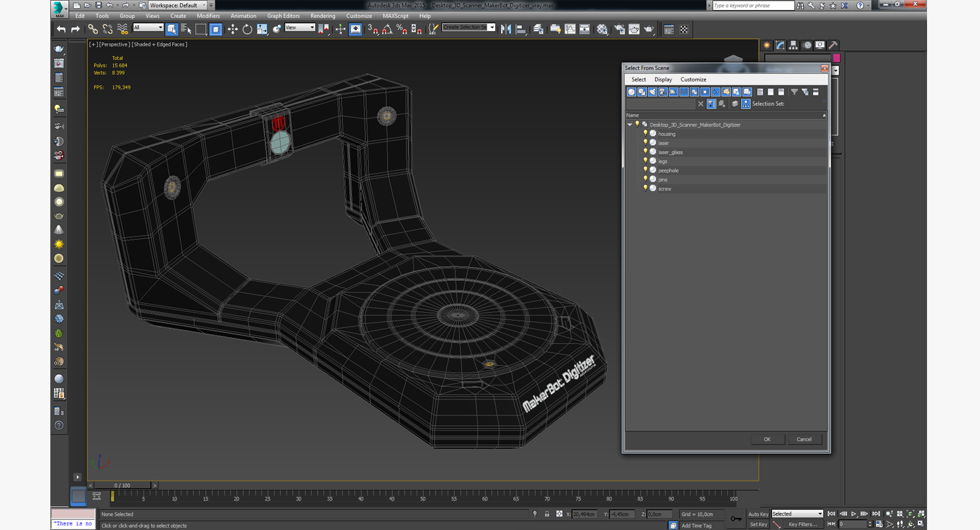Open the Selected key mode dropdown
This screenshot has width=980, height=530.
click(x=797, y=513)
